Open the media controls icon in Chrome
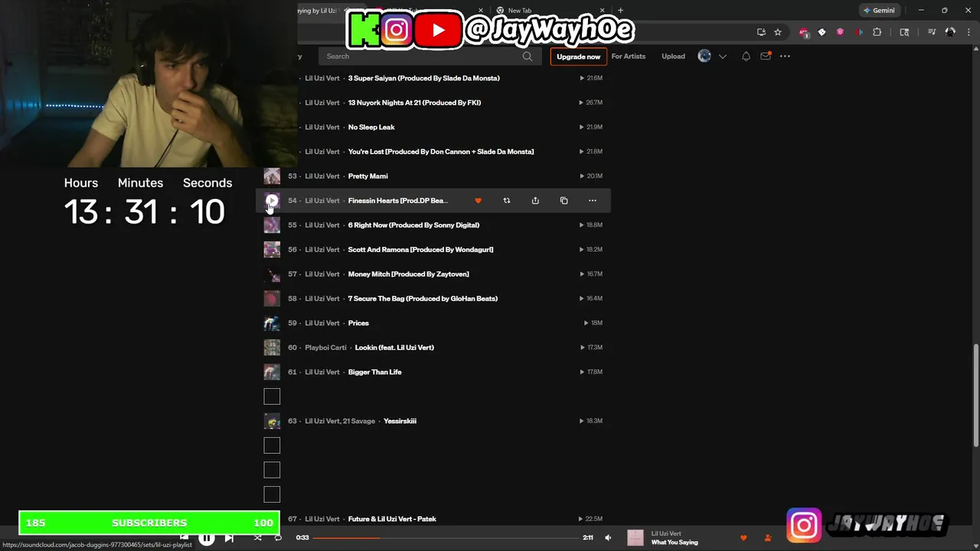The image size is (980, 551). point(932,32)
